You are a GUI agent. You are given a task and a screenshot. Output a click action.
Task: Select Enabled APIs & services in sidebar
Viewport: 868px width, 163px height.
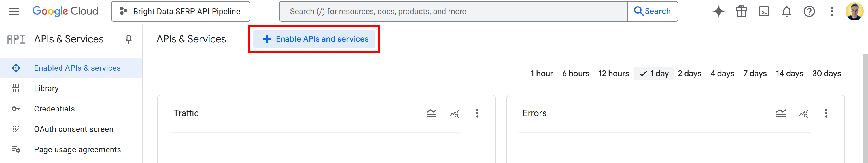tap(77, 68)
